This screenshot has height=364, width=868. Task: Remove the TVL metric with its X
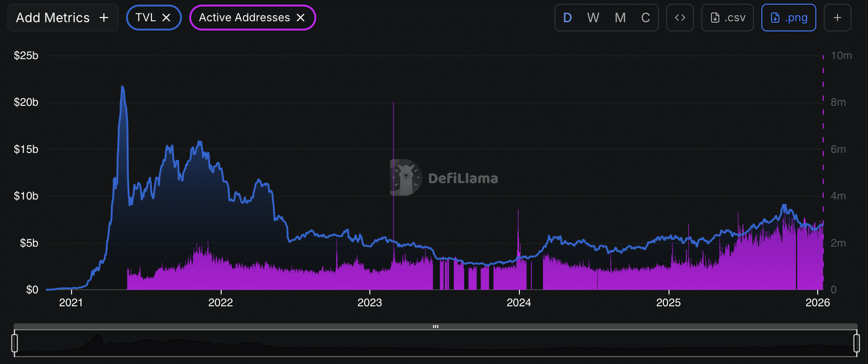coord(166,18)
